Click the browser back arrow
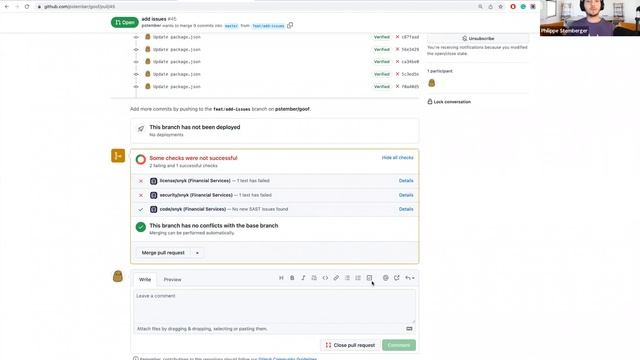This screenshot has height=360, width=640. (x=7, y=7)
